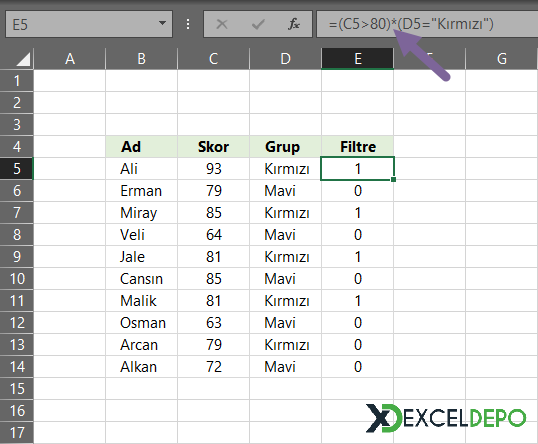Select column C header
Image resolution: width=538 pixels, height=444 pixels.
tap(213, 59)
